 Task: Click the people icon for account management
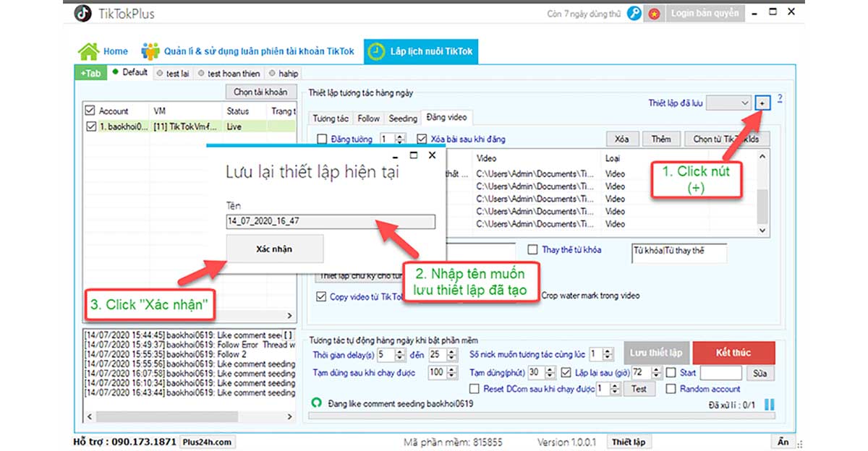150,51
